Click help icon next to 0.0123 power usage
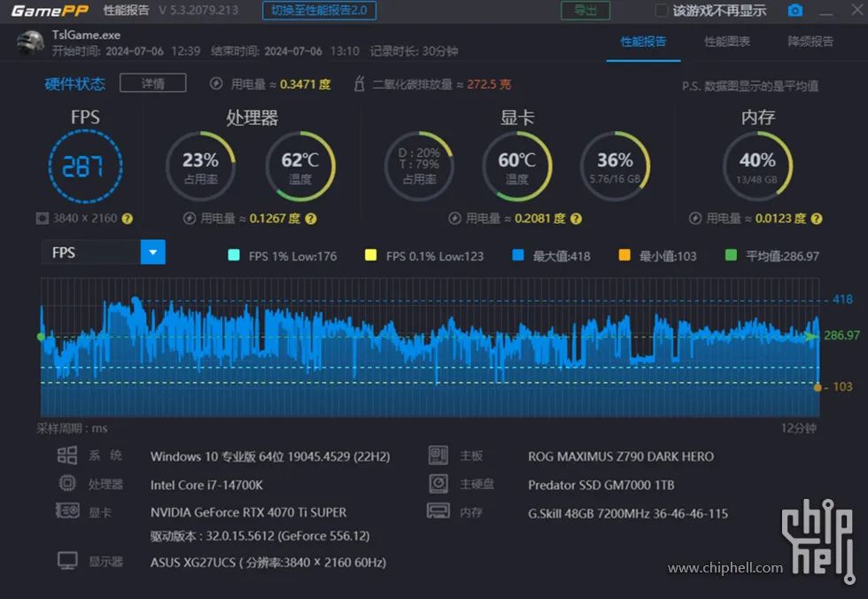This screenshot has height=599, width=868. (x=817, y=219)
